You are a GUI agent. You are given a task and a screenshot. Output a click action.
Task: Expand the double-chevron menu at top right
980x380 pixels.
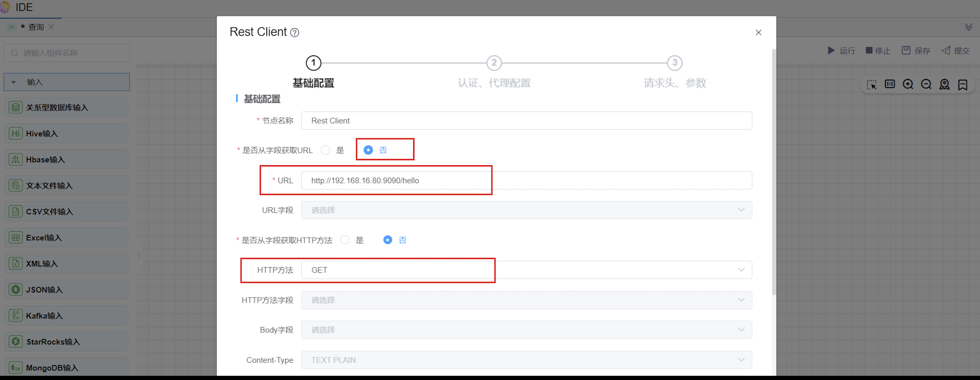969,27
